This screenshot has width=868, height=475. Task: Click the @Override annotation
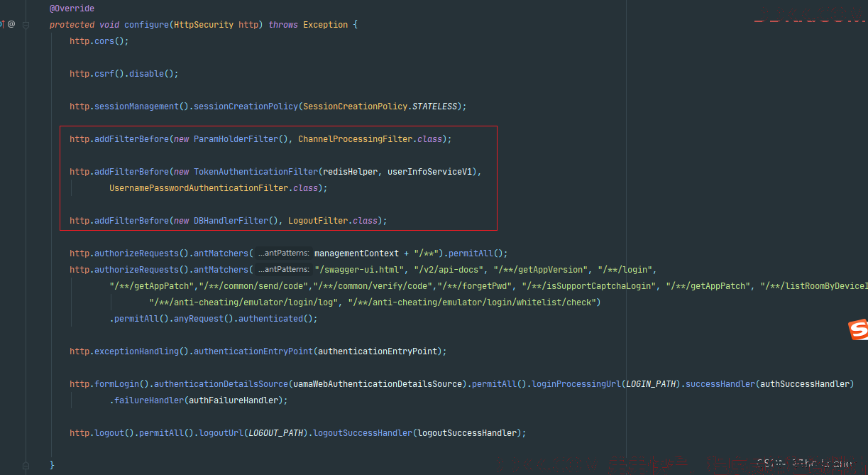[72, 9]
